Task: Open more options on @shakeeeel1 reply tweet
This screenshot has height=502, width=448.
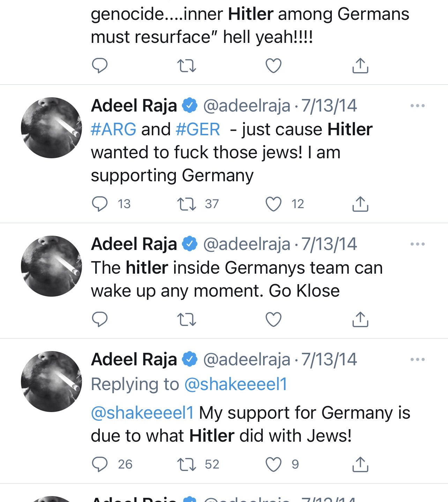Action: coord(417,359)
